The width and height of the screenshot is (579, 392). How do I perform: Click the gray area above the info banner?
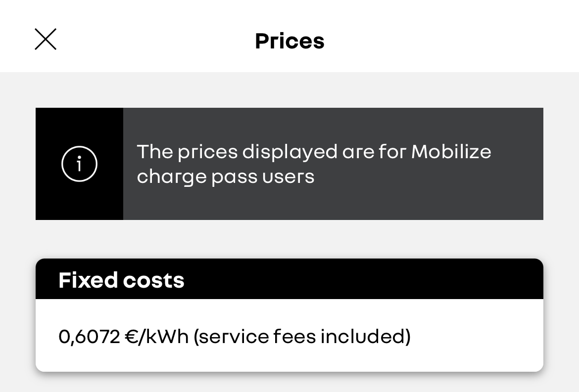point(289,90)
